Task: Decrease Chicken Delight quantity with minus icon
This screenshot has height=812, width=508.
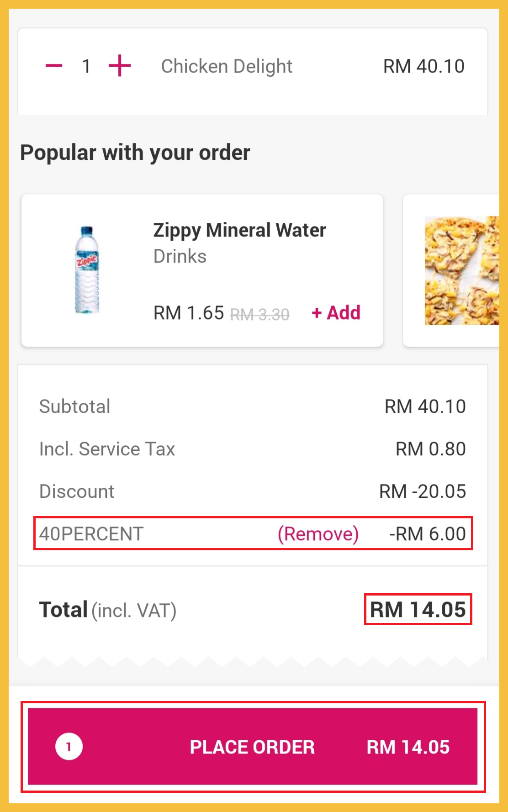Action: pos(54,66)
